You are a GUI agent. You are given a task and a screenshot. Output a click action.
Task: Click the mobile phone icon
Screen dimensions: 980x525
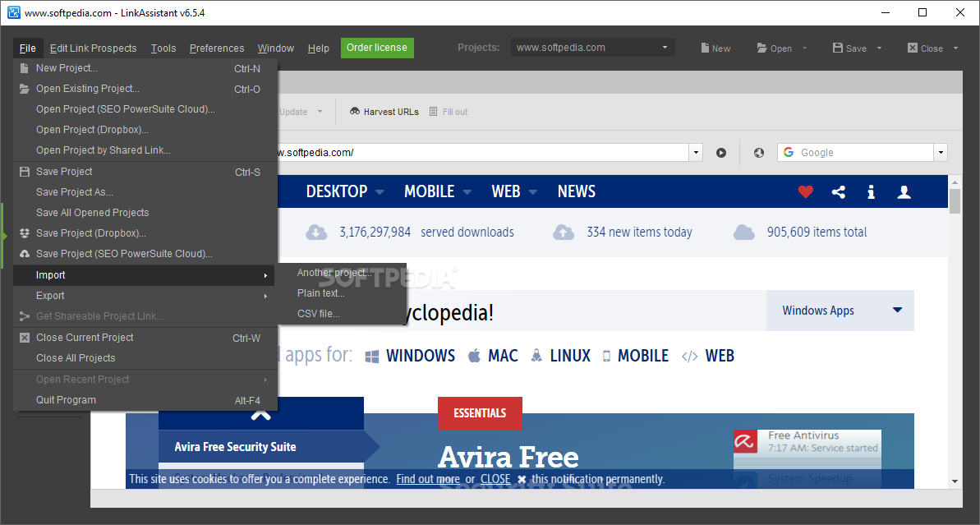coord(606,357)
